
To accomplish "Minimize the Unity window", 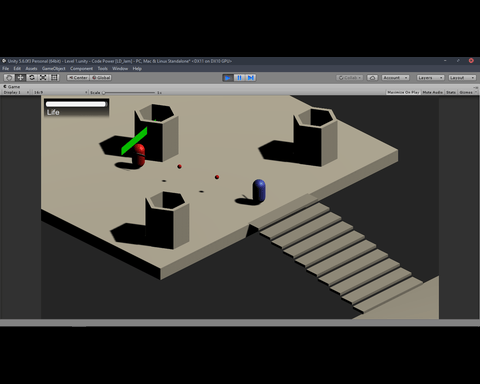I will click(445, 61).
